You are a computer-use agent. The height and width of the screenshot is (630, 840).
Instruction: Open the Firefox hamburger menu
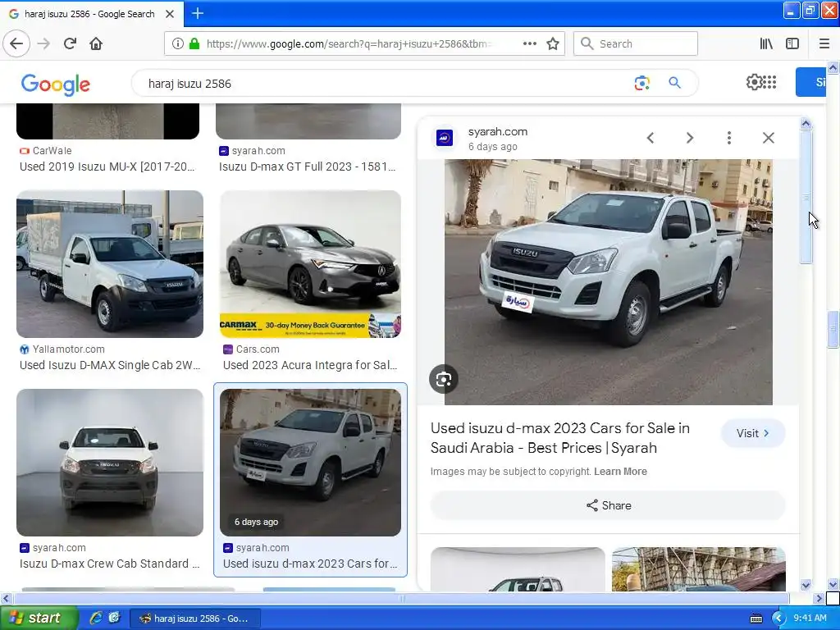click(824, 43)
